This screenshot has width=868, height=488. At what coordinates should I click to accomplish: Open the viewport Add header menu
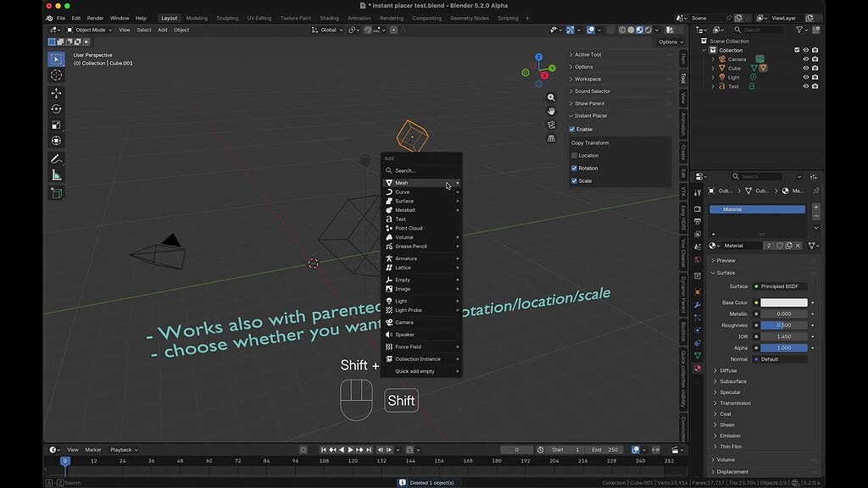tap(162, 30)
